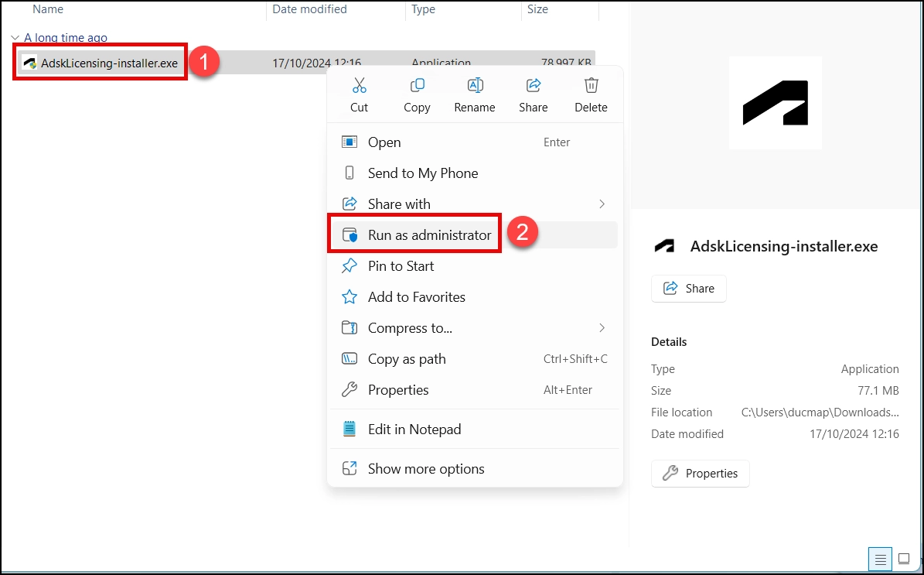Click the Delete trash icon
Image resolution: width=924 pixels, height=575 pixels.
[591, 86]
